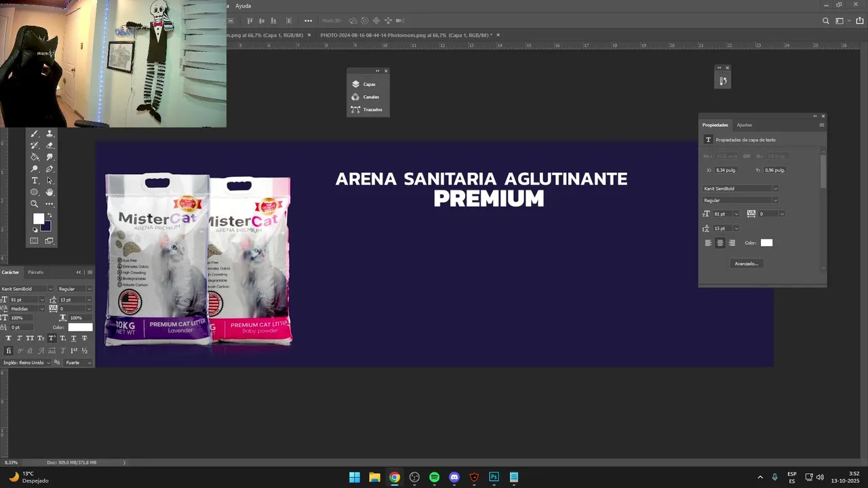Toggle All Caps in Carácter panel

(30, 338)
